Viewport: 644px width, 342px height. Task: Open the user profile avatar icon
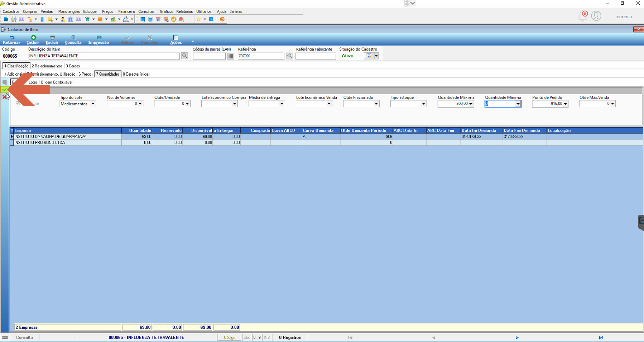[596, 16]
